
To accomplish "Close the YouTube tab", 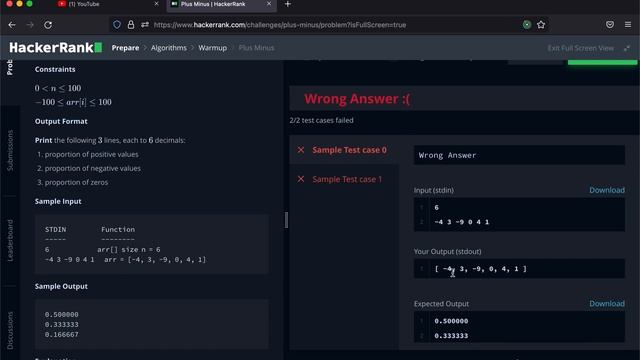I will point(156,4).
